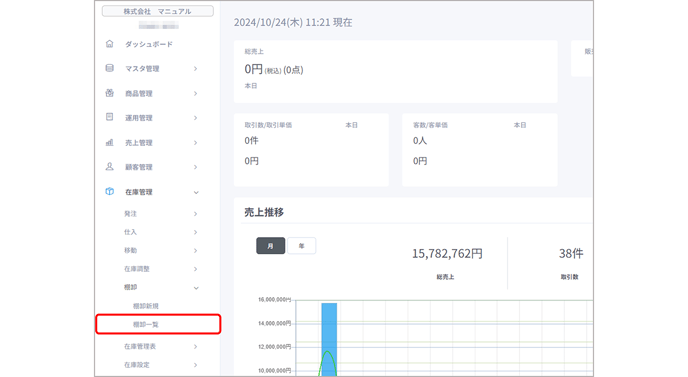Click the 客数/客単価 card

480,150
